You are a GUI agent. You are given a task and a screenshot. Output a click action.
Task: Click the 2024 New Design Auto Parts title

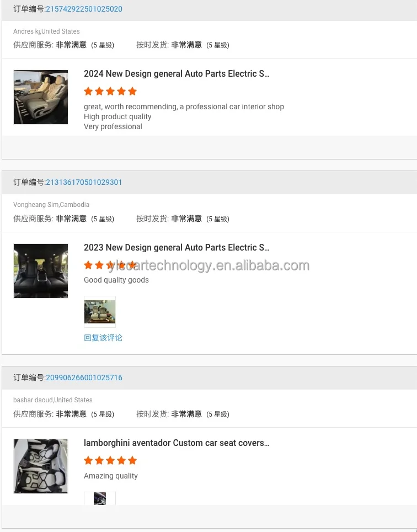177,74
